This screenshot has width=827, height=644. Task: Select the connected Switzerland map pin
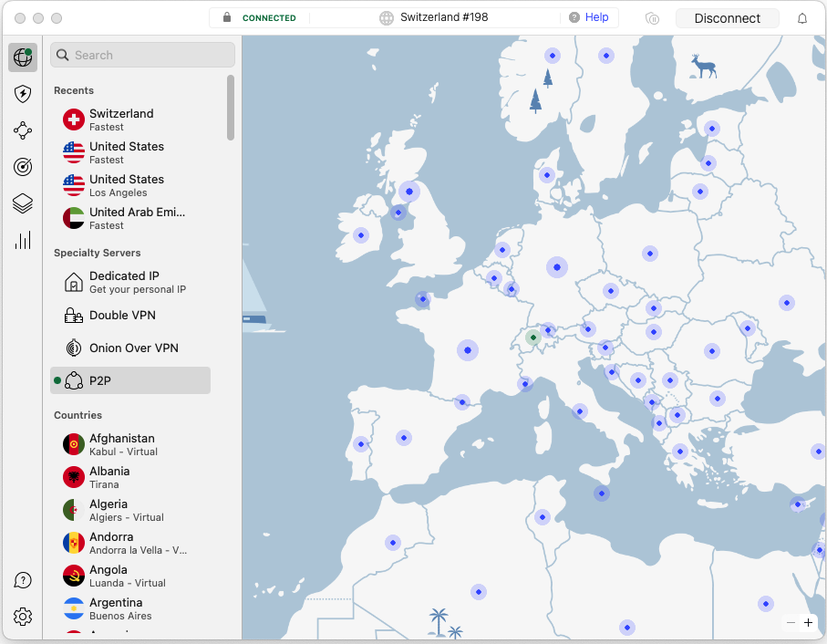coord(533,337)
